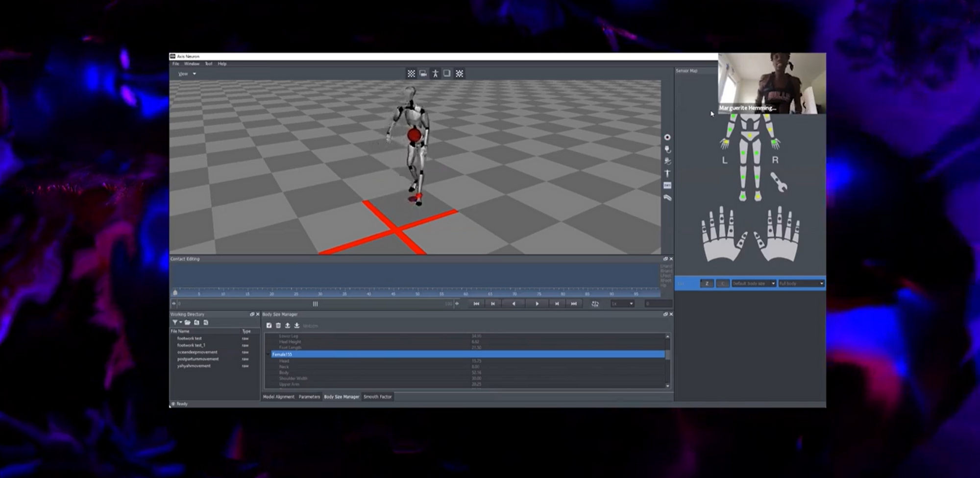980x478 pixels.
Task: Select the 'footwork test_1' file
Action: (x=191, y=345)
